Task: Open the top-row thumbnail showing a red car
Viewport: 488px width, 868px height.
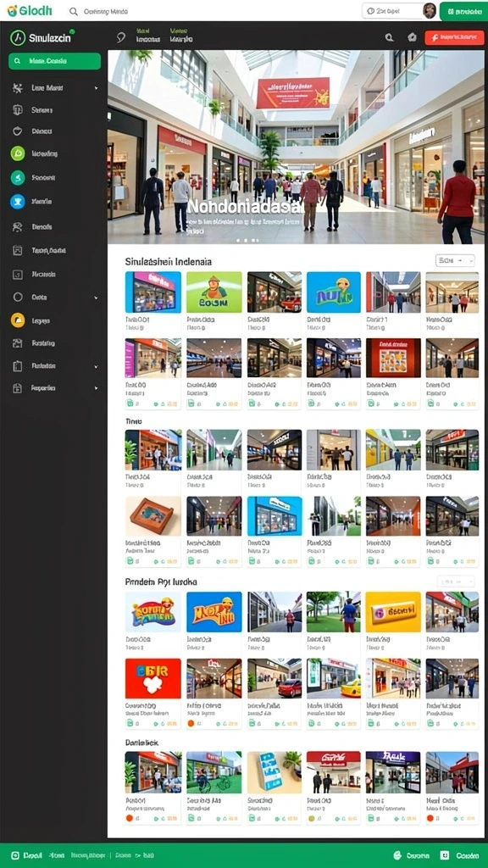Action: click(x=274, y=292)
